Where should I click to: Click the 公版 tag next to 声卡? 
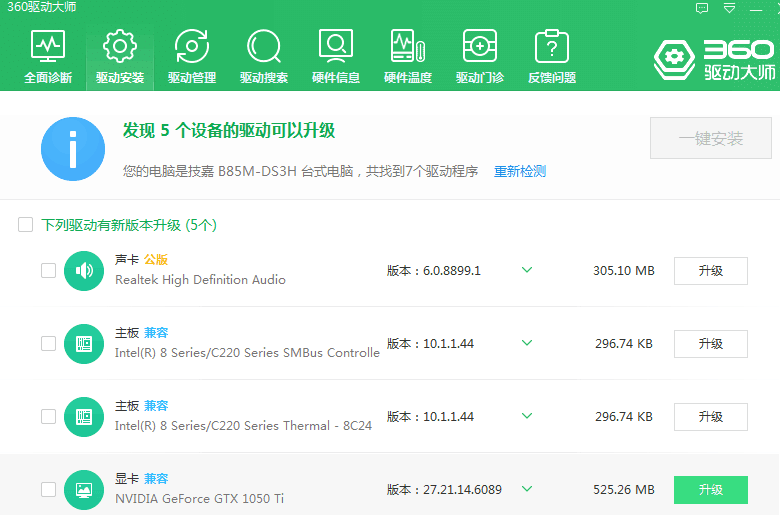(156, 259)
